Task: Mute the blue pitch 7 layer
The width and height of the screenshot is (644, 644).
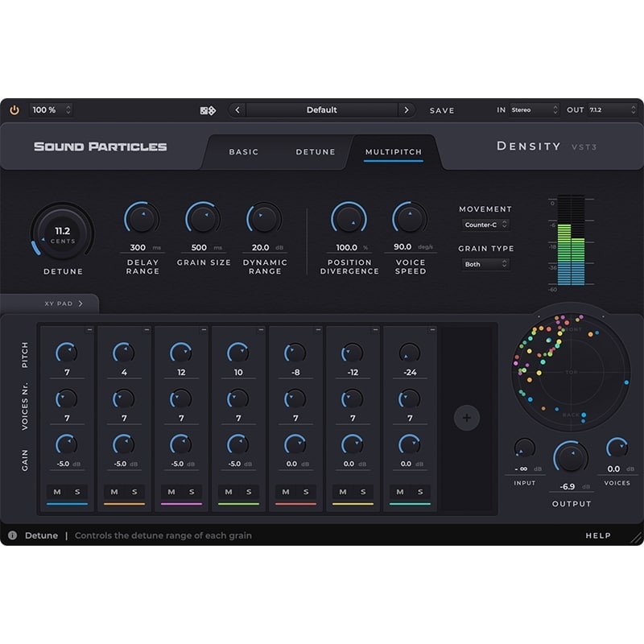Action: coord(57,492)
